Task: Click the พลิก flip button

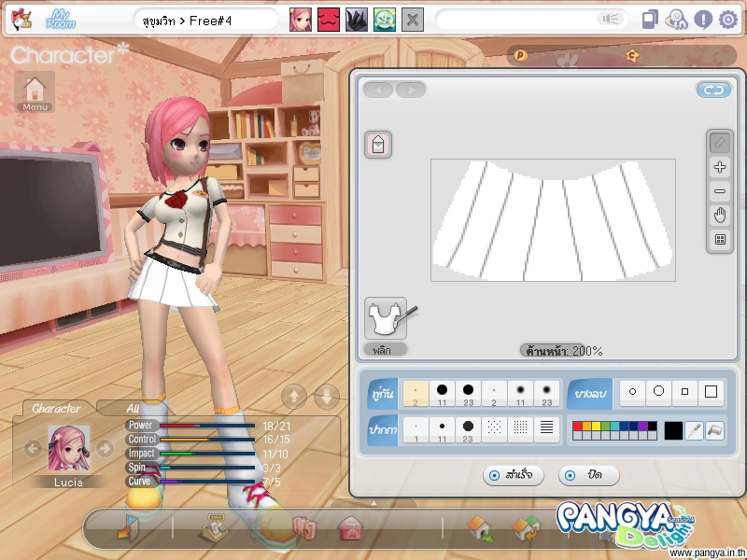Action: pos(386,350)
